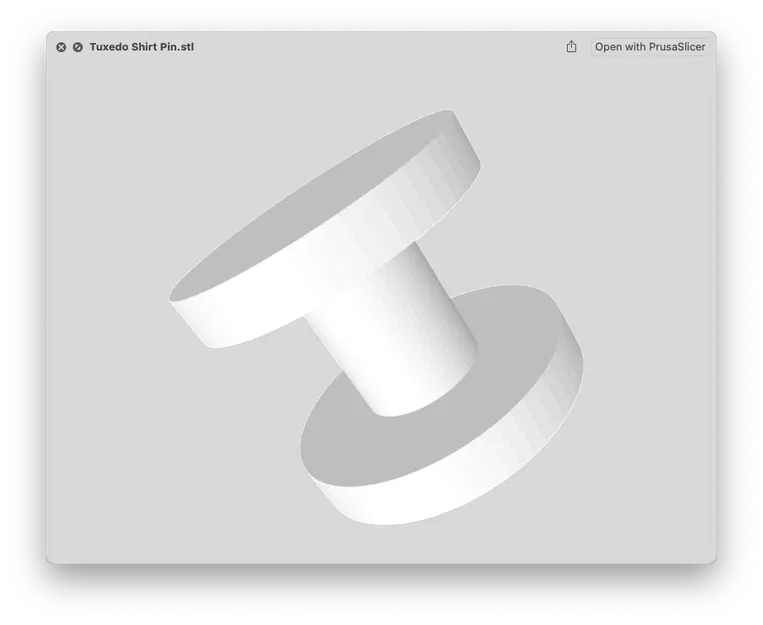The height and width of the screenshot is (625, 763).
Task: Click the Tuxedo Shirt Pin.stl title text
Action: click(142, 47)
